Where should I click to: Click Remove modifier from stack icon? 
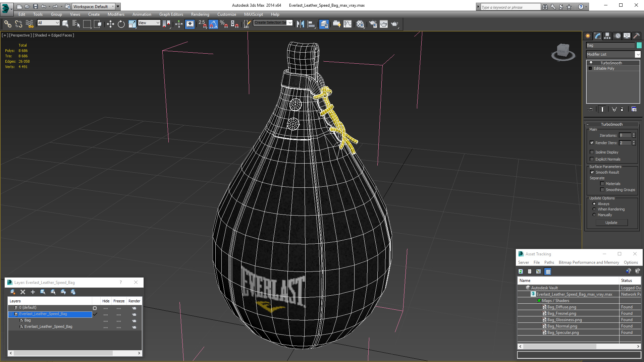(x=622, y=109)
